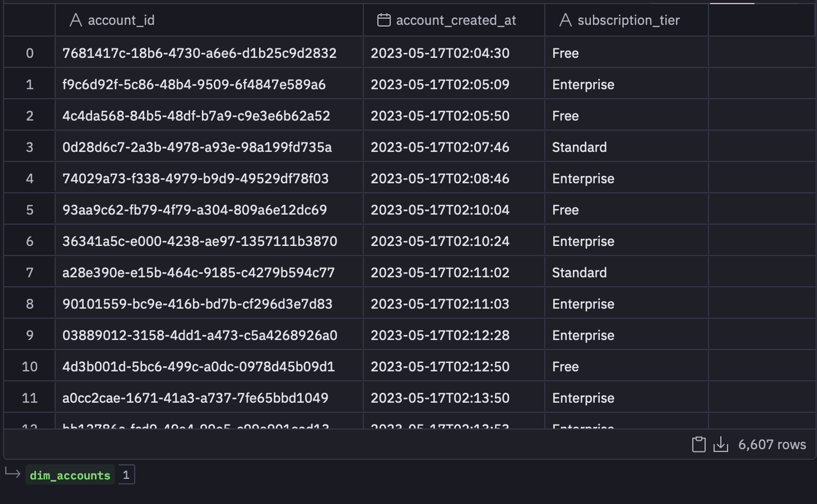This screenshot has height=504, width=817.
Task: Click the copy to clipboard icon
Action: pyautogui.click(x=699, y=444)
